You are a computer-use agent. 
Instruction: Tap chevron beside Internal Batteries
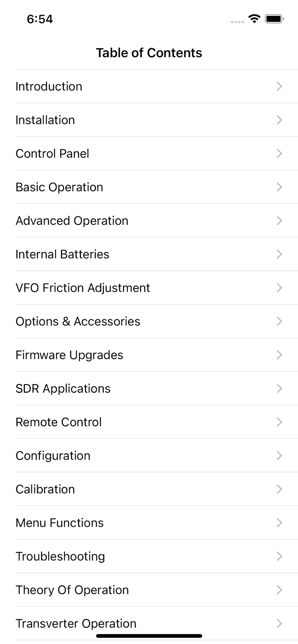point(279,254)
